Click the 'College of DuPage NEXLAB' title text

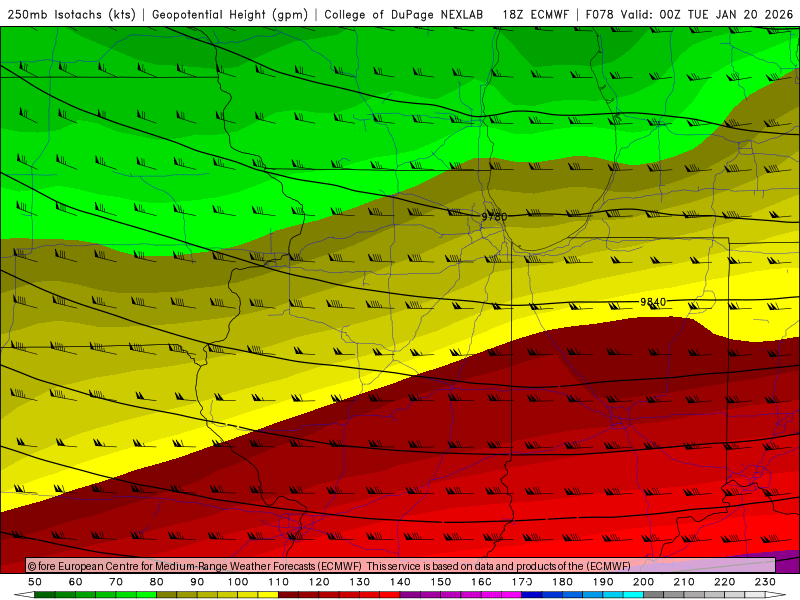[x=403, y=14]
